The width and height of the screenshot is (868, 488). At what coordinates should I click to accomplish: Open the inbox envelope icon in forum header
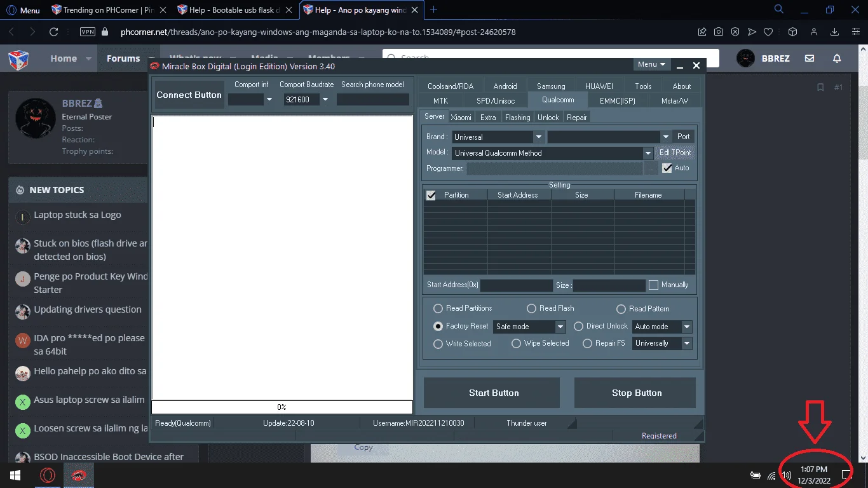click(x=810, y=58)
